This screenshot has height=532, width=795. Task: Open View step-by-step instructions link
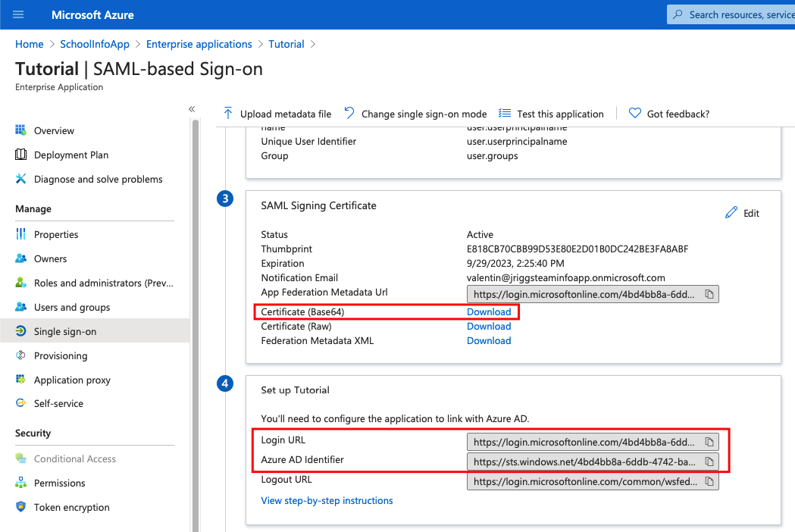[x=327, y=500]
